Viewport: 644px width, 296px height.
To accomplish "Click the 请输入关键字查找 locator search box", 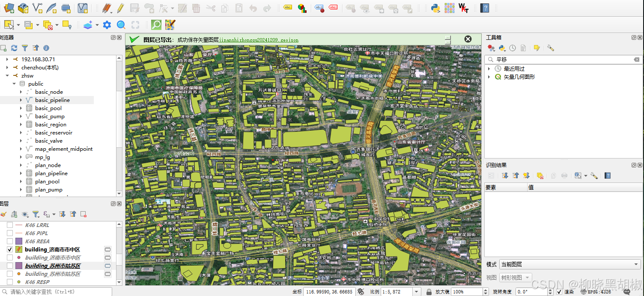I will pyautogui.click(x=56, y=292).
